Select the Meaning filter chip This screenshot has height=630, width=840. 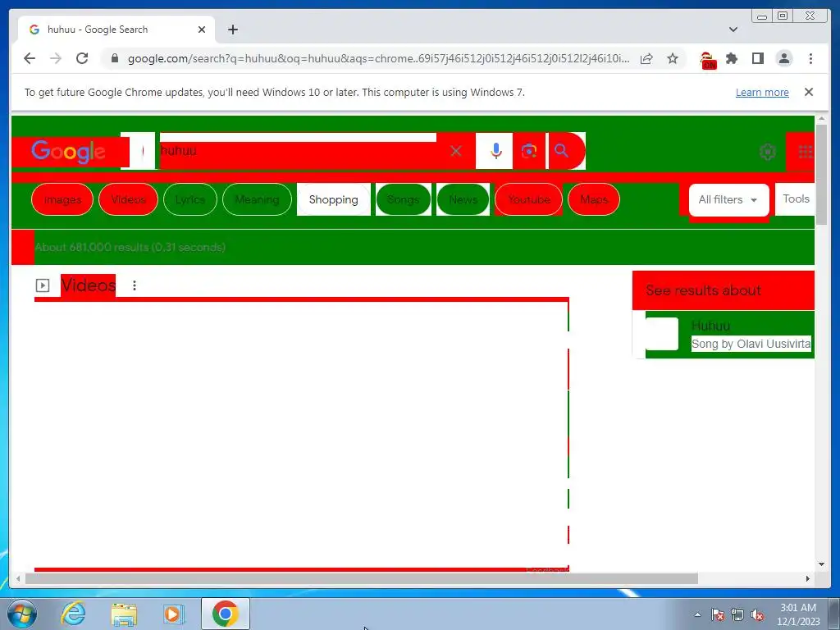pos(257,199)
